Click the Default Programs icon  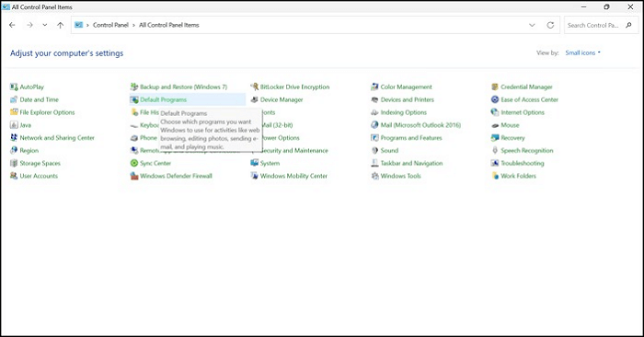134,99
